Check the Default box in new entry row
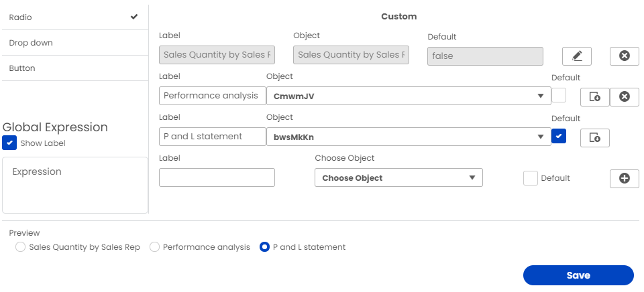The width and height of the screenshot is (644, 292). point(531,178)
